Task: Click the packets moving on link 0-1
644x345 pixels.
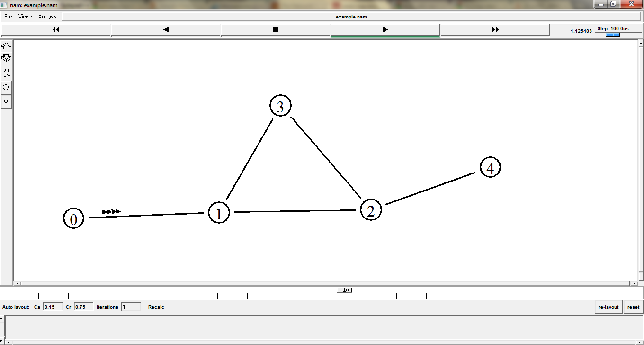Action: [x=112, y=211]
